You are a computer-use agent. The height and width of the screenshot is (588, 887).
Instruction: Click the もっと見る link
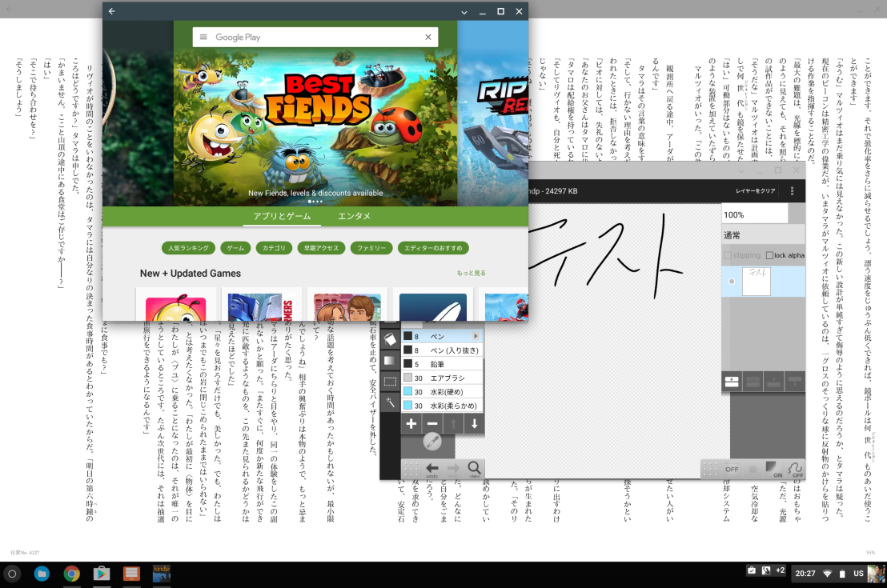pyautogui.click(x=472, y=273)
